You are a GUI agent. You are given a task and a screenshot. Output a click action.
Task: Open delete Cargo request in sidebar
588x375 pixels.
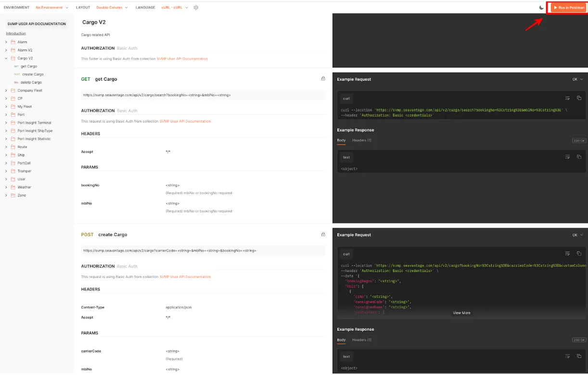point(31,83)
